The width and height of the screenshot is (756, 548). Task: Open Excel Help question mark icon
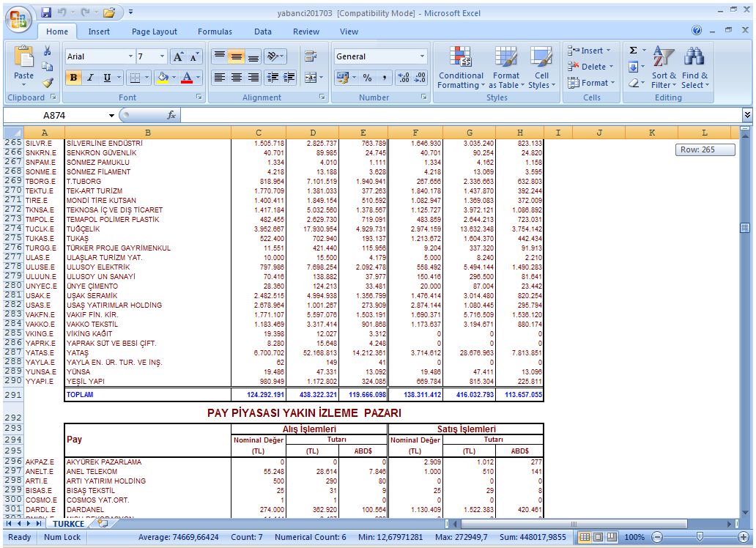pos(697,30)
